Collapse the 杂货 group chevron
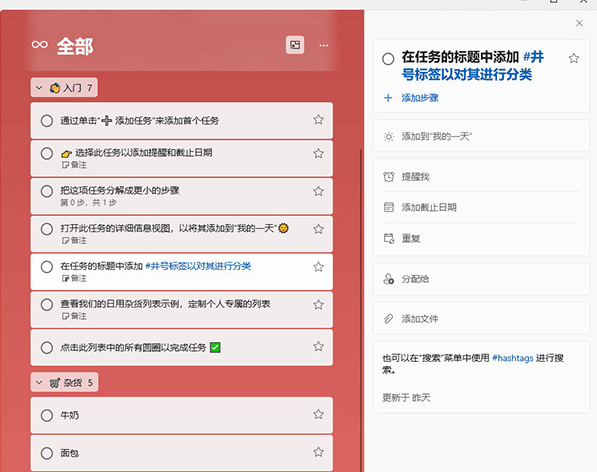This screenshot has width=597, height=472. (39, 383)
